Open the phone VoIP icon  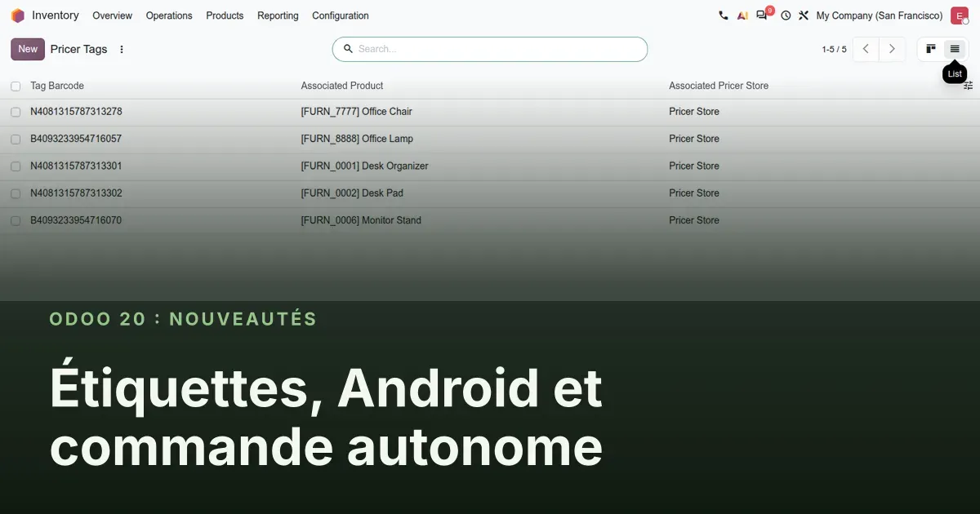pyautogui.click(x=723, y=16)
